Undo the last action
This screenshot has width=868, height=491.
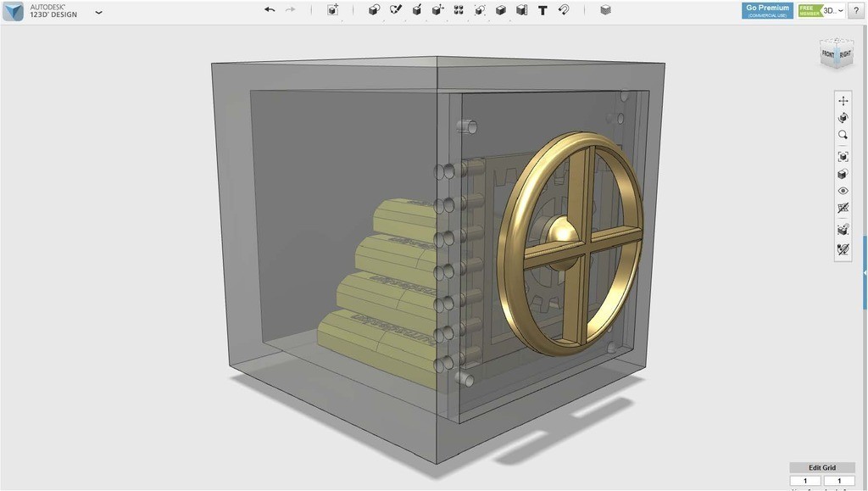click(270, 10)
